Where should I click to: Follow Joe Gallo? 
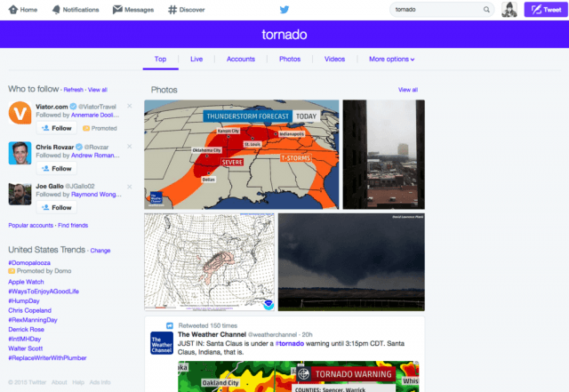tap(57, 208)
